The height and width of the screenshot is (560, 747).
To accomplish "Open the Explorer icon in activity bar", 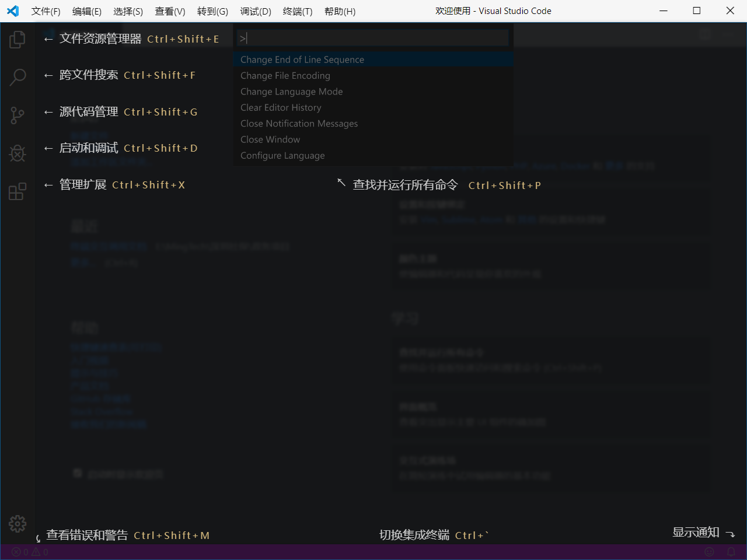I will point(18,40).
